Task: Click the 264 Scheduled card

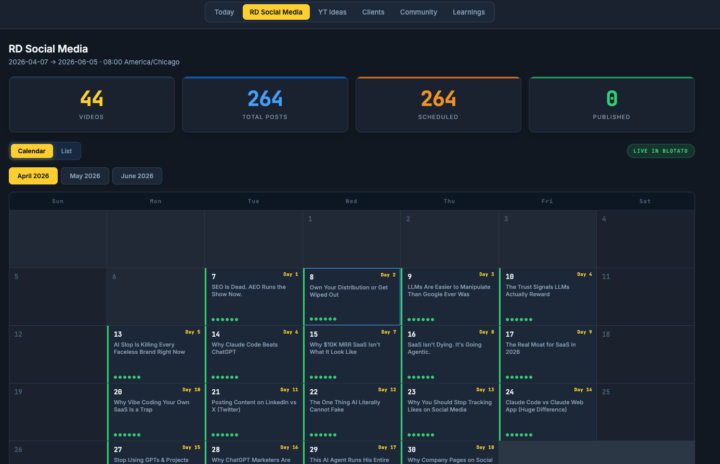Action: pos(438,105)
